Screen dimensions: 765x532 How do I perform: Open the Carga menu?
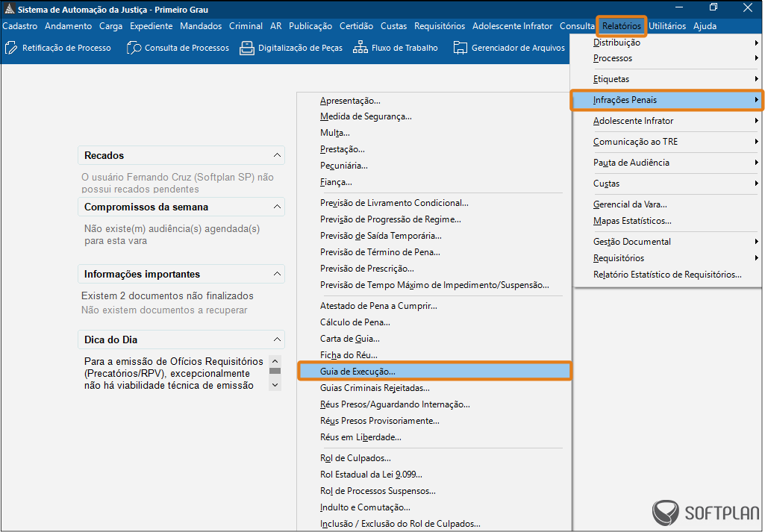[x=110, y=26]
